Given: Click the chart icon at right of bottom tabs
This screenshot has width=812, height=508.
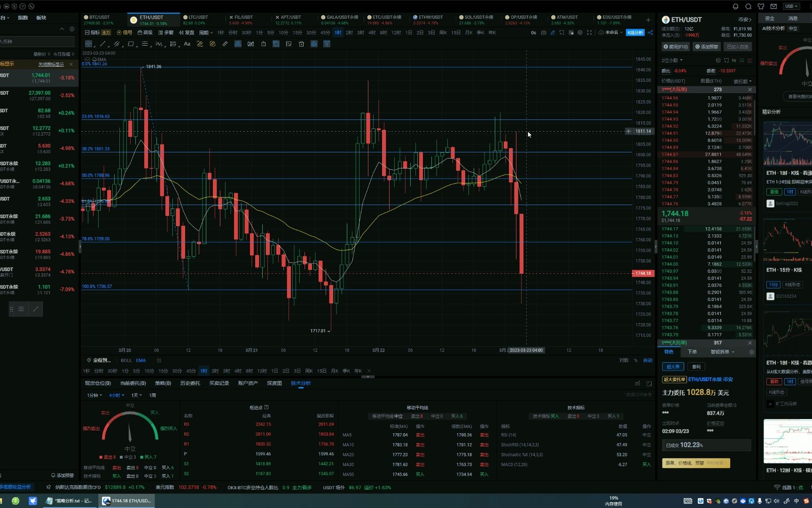Looking at the screenshot, I should [638, 383].
